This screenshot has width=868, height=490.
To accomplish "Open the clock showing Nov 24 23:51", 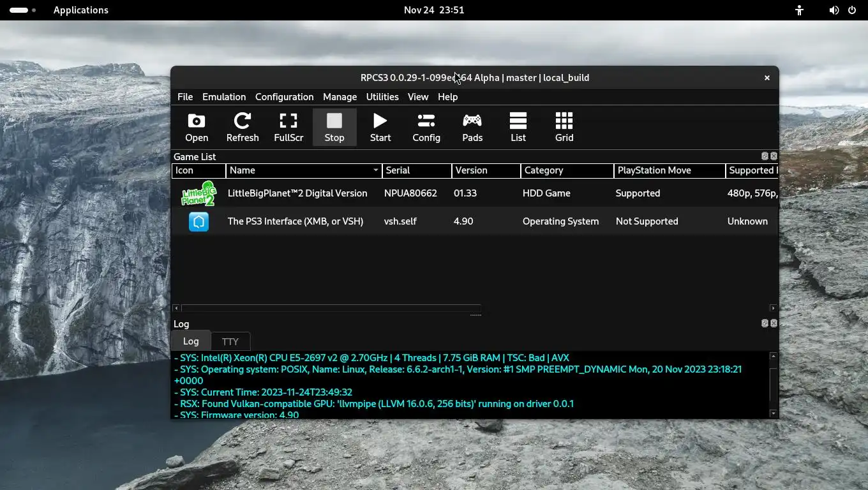I will pyautogui.click(x=434, y=10).
